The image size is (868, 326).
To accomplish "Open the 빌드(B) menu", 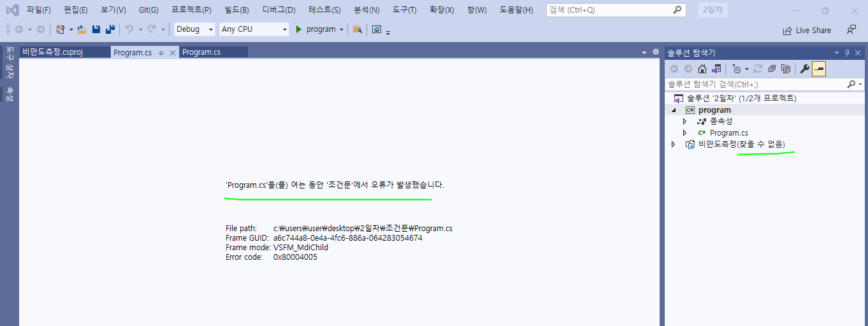I will (x=236, y=10).
